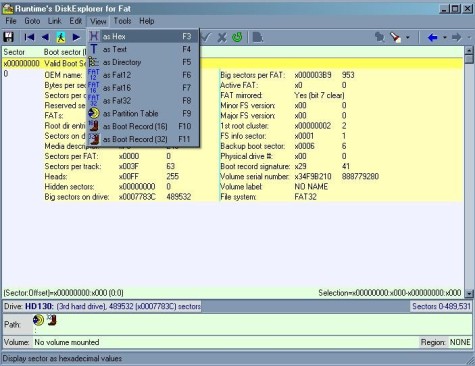Click the Hidden sectors value x00000000
475x366 pixels.
coord(137,187)
